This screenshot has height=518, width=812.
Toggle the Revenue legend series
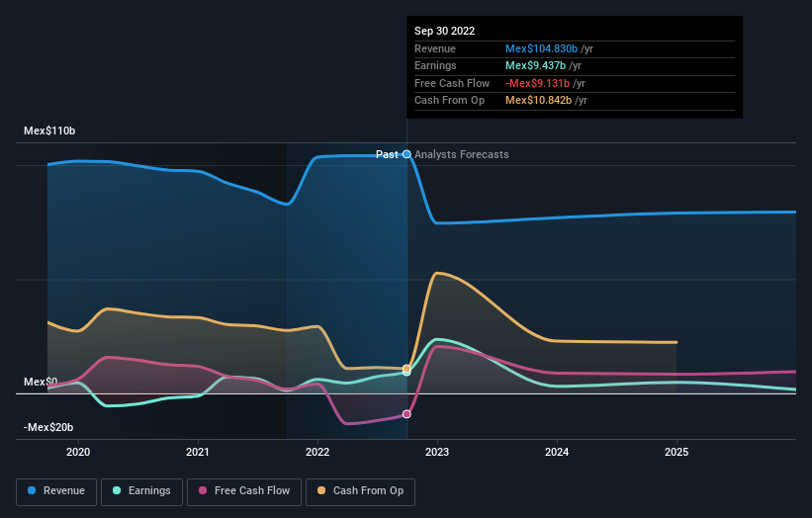56,491
